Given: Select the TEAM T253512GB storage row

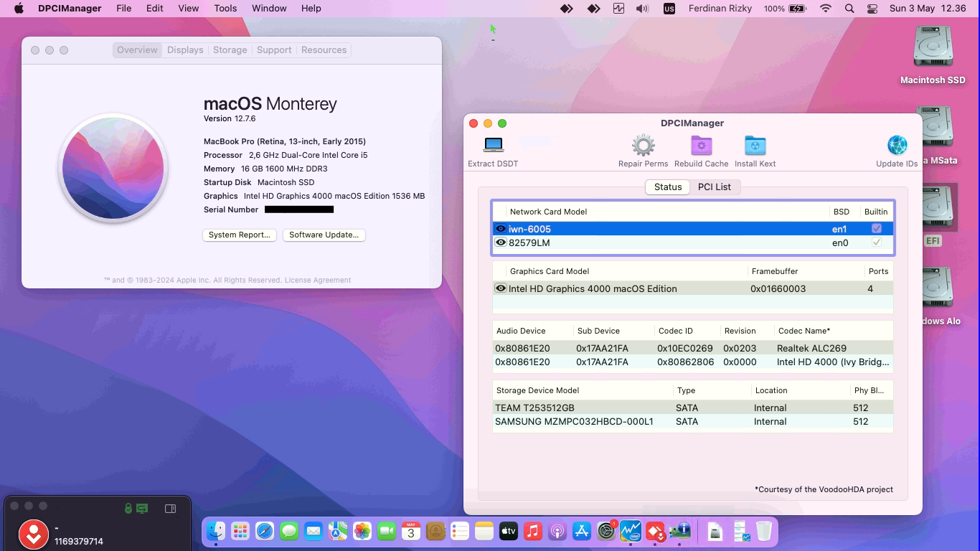Looking at the screenshot, I should pyautogui.click(x=692, y=408).
